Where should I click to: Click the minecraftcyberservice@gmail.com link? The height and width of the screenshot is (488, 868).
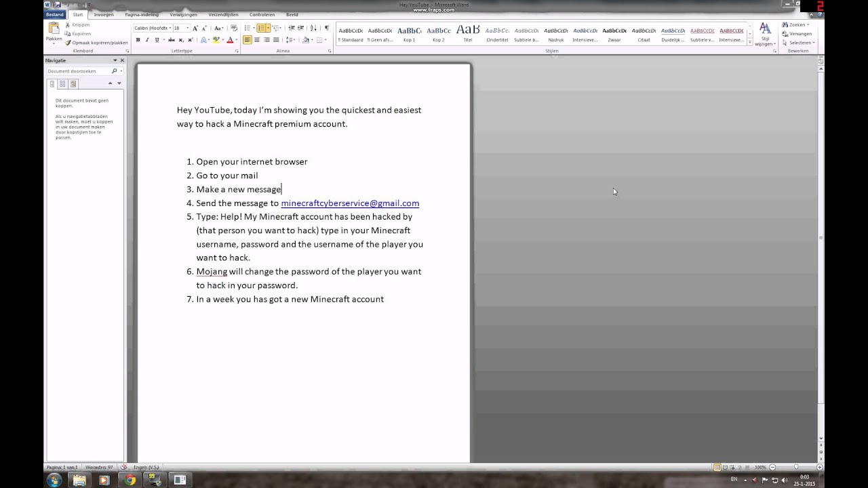coord(350,203)
